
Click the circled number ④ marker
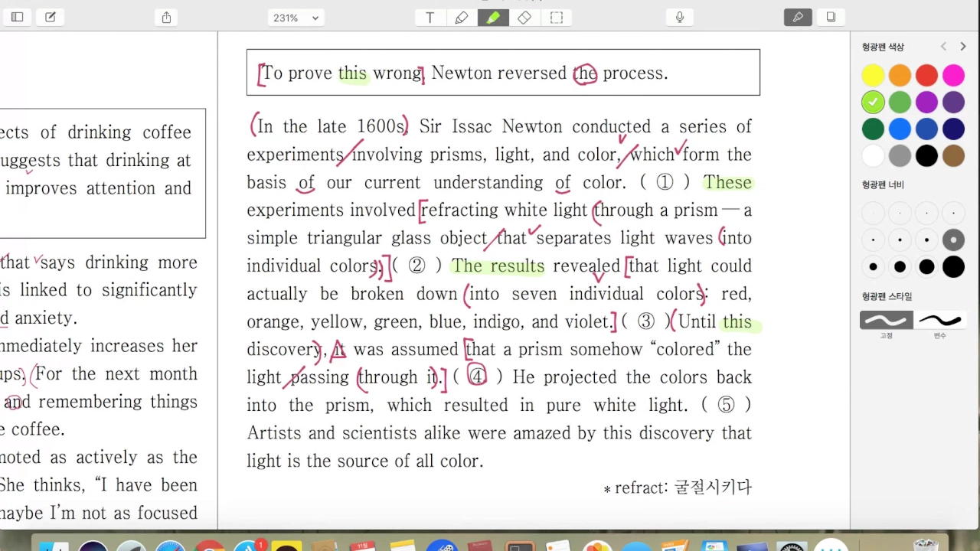[477, 377]
